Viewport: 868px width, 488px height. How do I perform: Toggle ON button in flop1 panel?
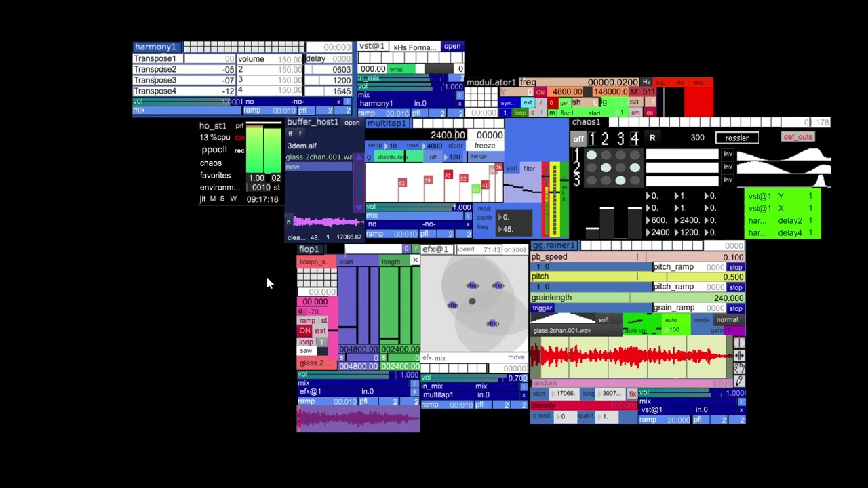pyautogui.click(x=305, y=331)
